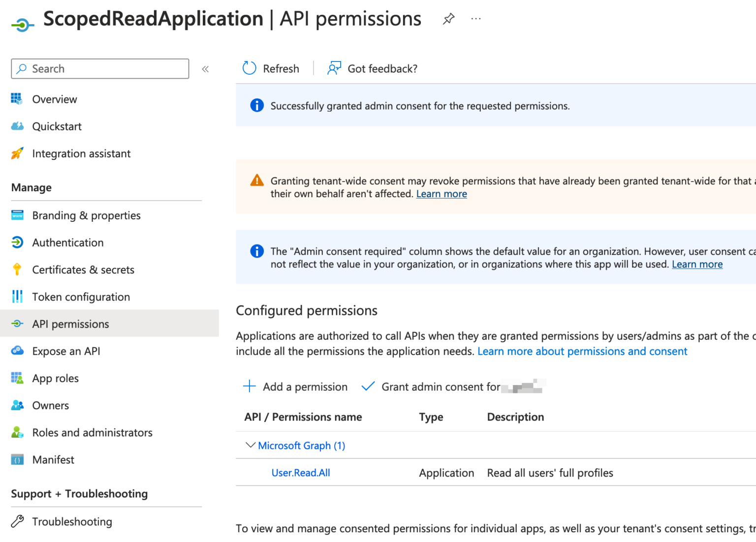Click Add a permission button text
756x542 pixels.
point(305,387)
